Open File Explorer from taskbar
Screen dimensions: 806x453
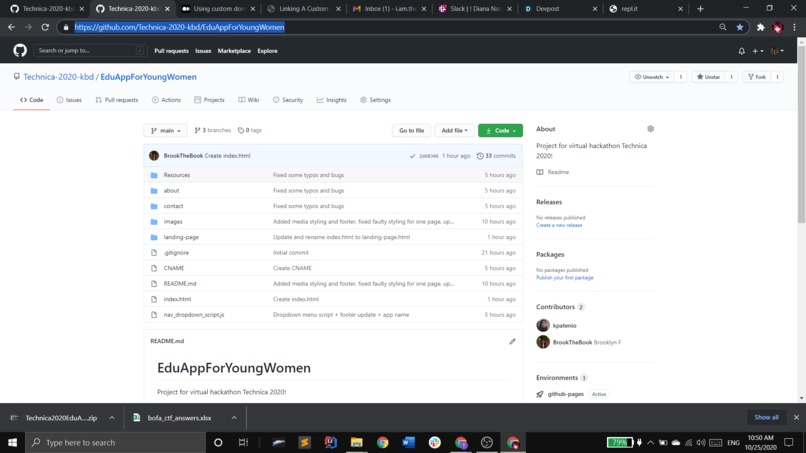[356, 442]
